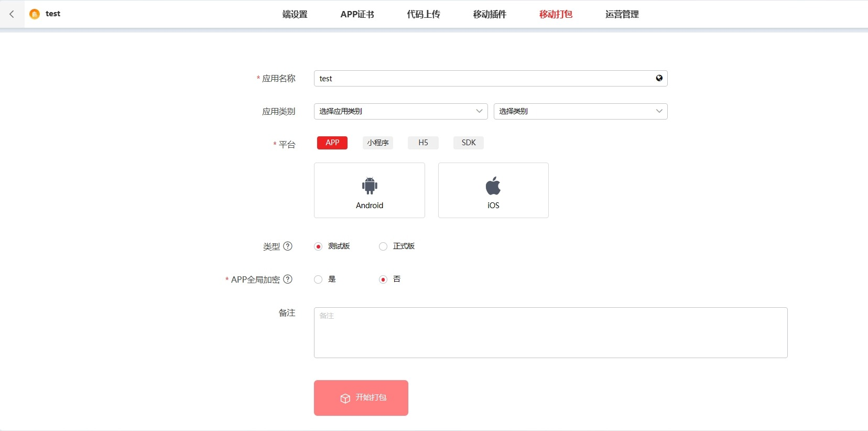Select the Apple iOS icon
This screenshot has width=868, height=431.
pos(493,186)
